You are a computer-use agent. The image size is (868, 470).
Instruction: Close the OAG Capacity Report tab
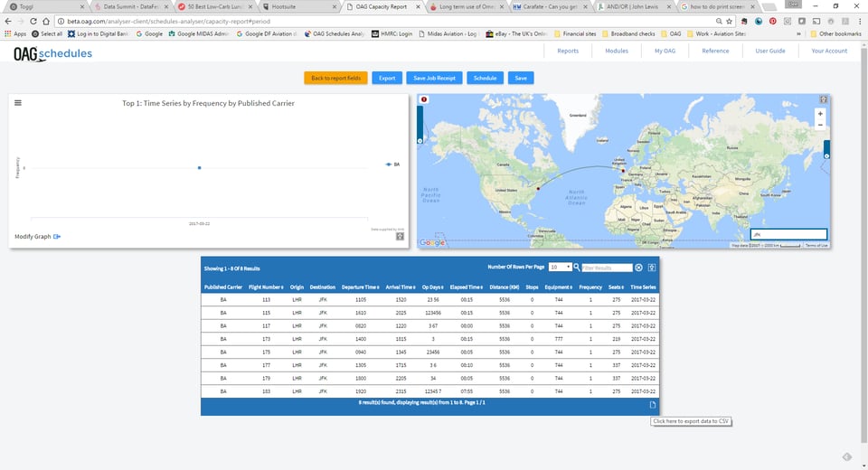pos(418,6)
